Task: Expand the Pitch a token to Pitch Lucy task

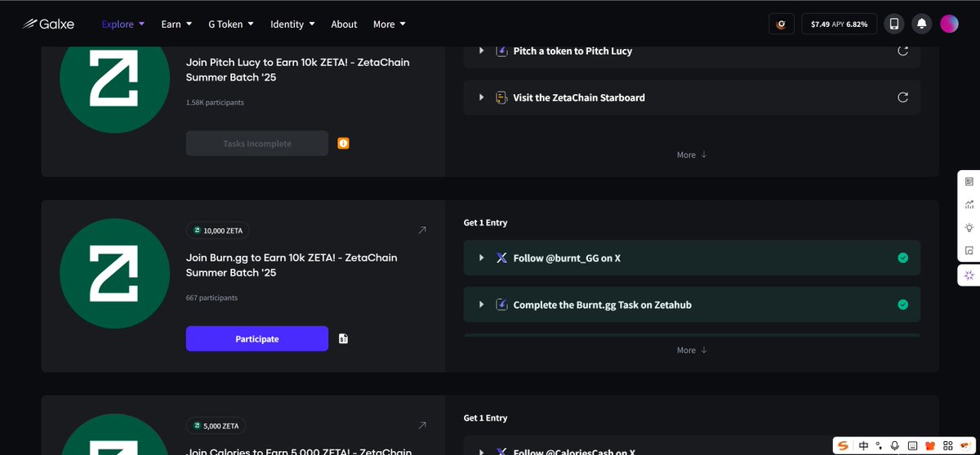Action: (482, 51)
